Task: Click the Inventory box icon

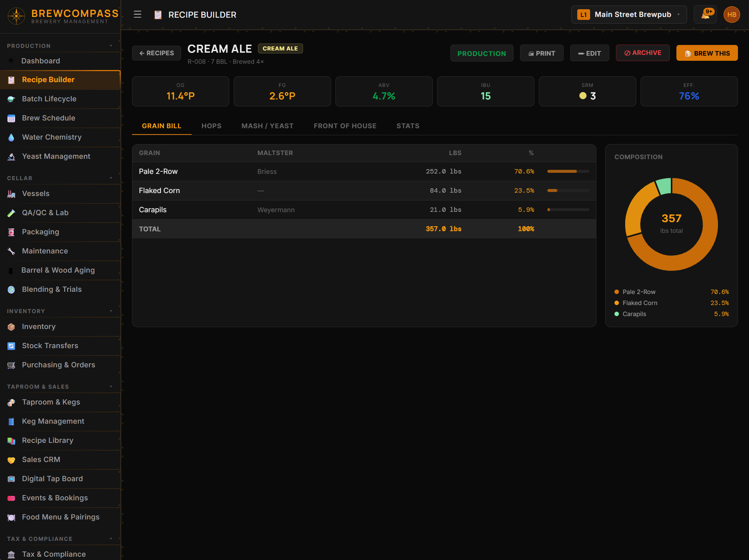Action: [11, 327]
